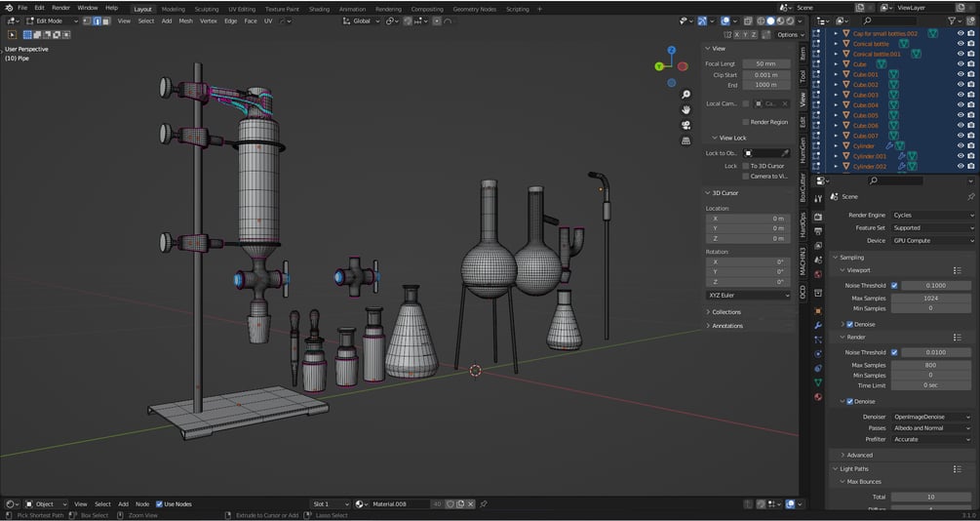
Task: Open the Render menu in top bar
Action: (x=60, y=8)
